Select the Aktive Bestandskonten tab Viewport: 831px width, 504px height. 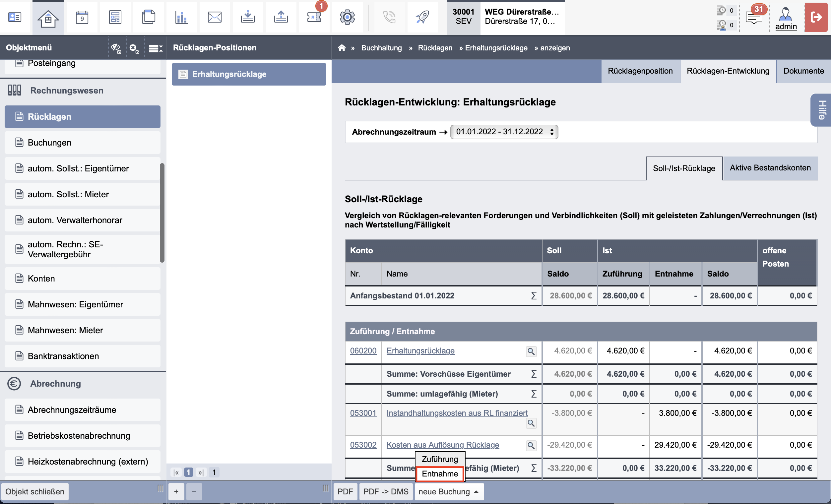[770, 168]
